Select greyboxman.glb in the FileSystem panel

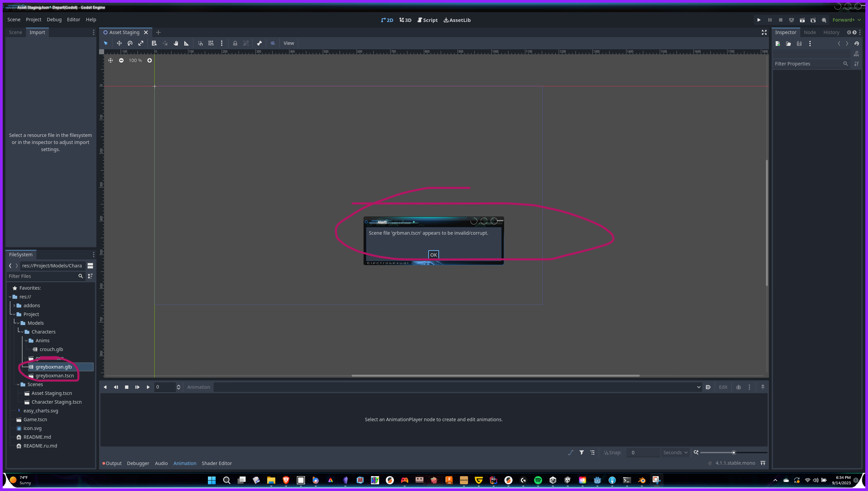tap(54, 367)
